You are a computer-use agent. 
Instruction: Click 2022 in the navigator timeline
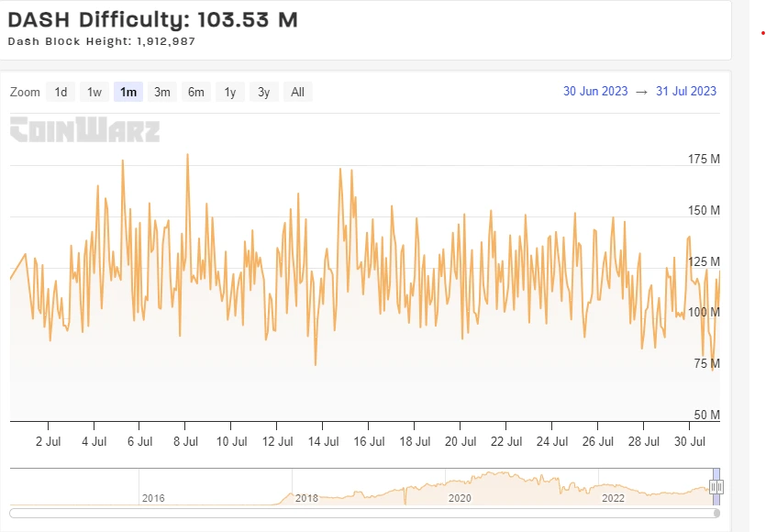coord(613,498)
